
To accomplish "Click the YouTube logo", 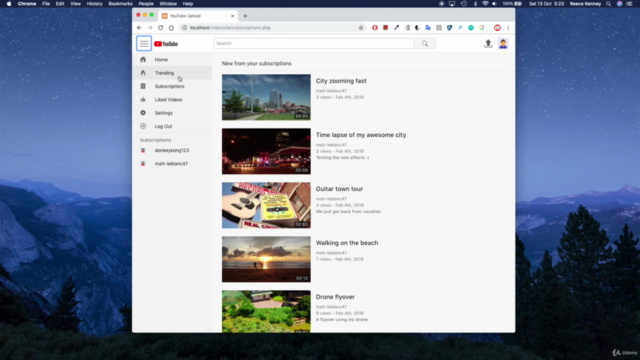I will 166,44.
